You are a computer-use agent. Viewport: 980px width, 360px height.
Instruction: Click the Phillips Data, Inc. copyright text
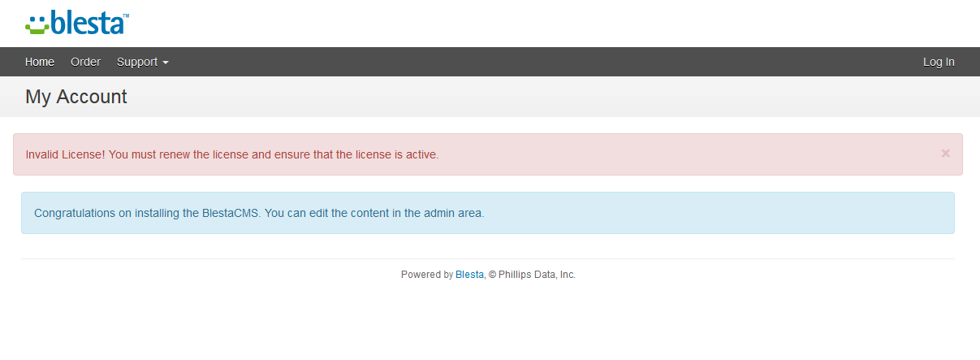coord(532,275)
